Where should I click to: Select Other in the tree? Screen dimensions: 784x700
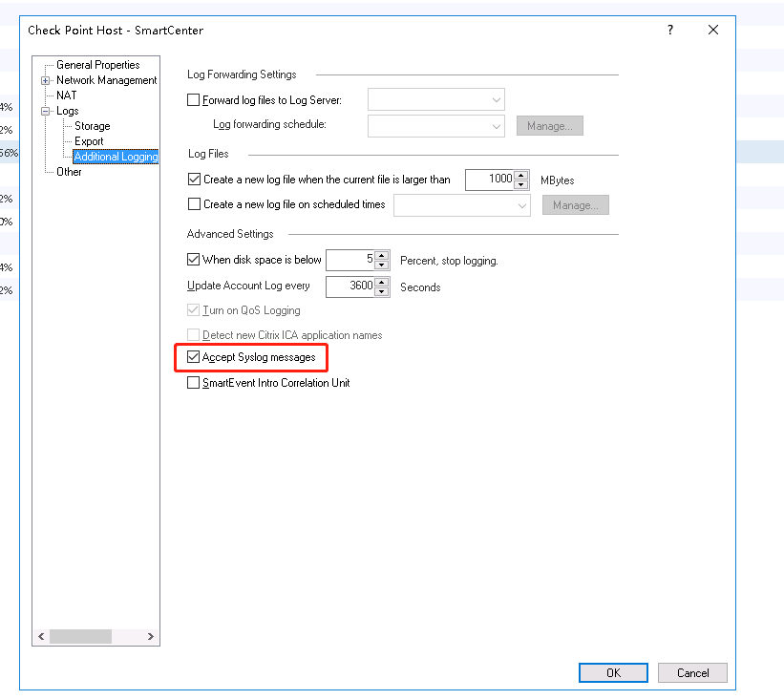pyautogui.click(x=69, y=172)
